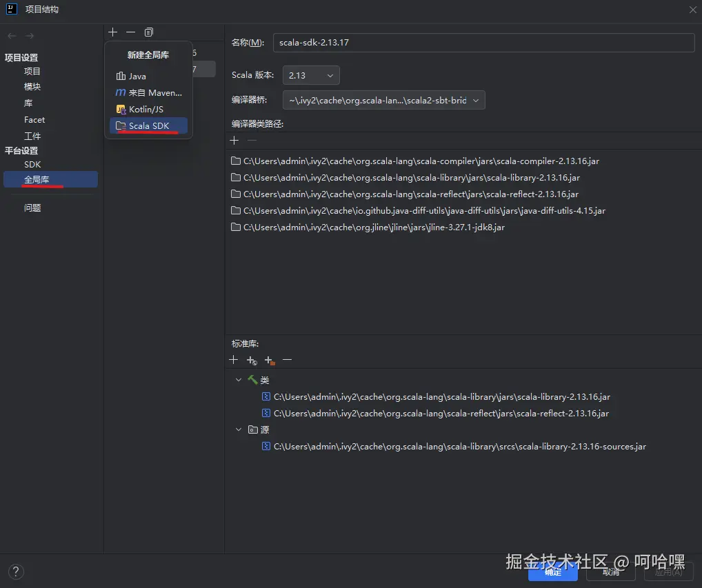Viewport: 702px width, 588px height.
Task: Click the 类 hammer icon
Action: [x=252, y=380]
